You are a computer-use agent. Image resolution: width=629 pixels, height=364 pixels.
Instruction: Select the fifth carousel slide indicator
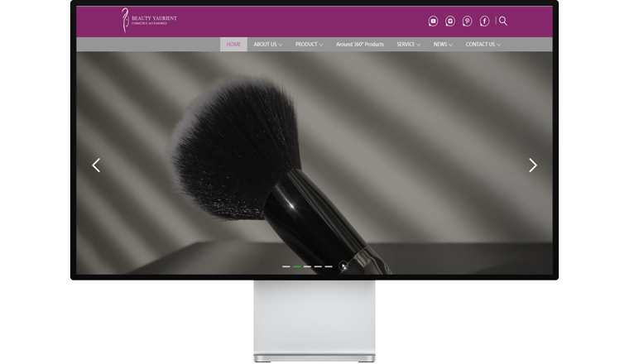(x=329, y=266)
